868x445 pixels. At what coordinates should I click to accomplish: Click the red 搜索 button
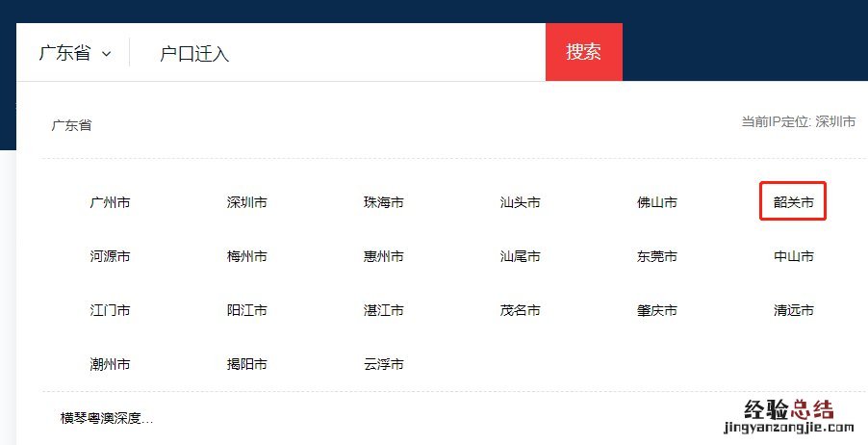coord(584,52)
